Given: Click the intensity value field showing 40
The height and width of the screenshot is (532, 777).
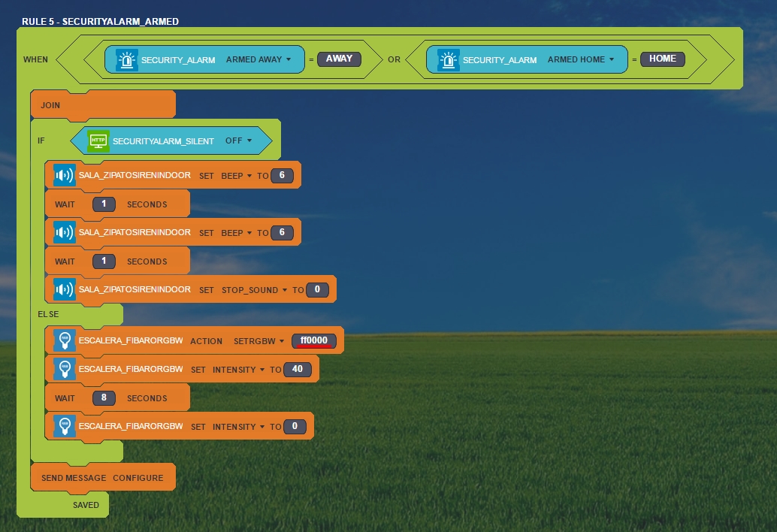Looking at the screenshot, I should coord(298,369).
